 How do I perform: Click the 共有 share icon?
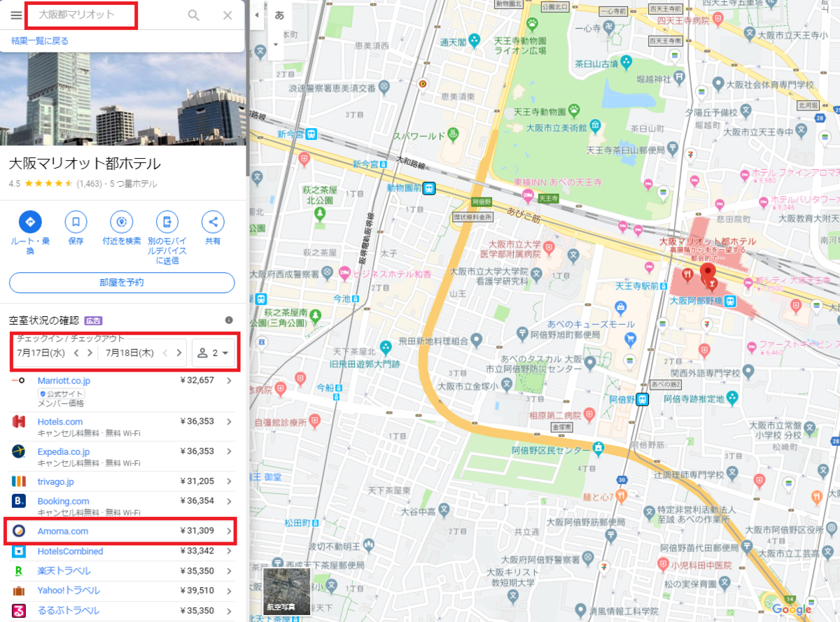pyautogui.click(x=213, y=222)
